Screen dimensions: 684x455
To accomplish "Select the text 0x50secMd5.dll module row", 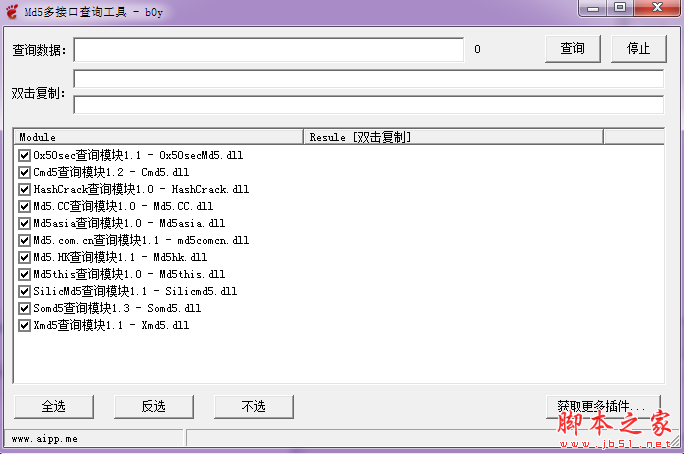I will (x=138, y=155).
